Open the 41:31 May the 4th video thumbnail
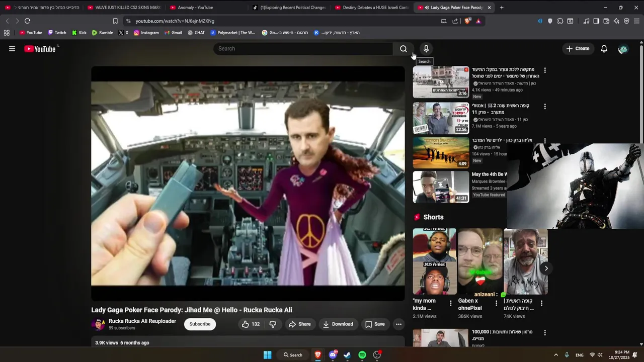644x362 pixels. click(x=441, y=187)
